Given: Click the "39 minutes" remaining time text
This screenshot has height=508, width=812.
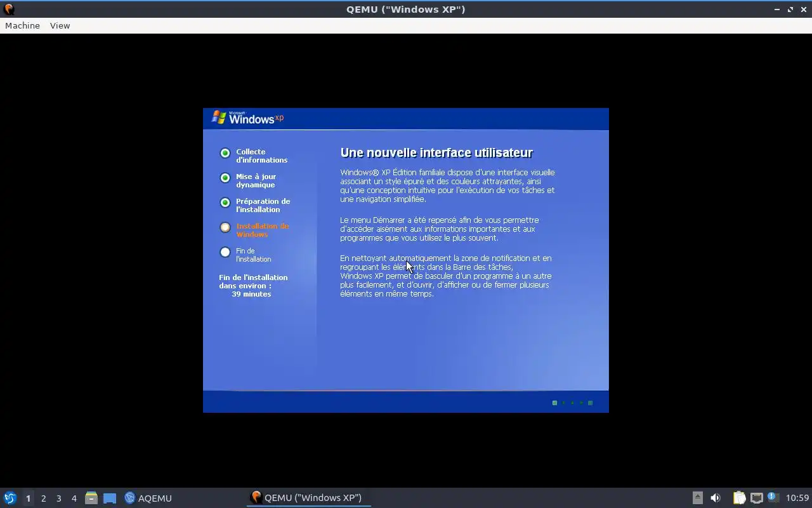Looking at the screenshot, I should pos(251,294).
